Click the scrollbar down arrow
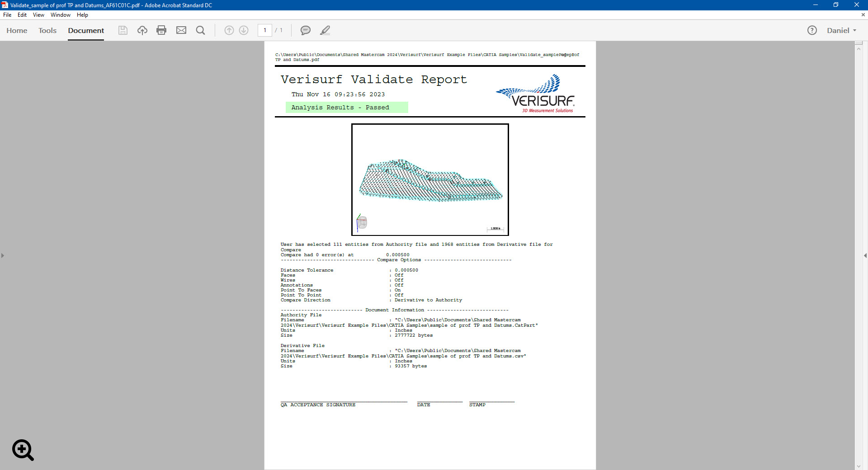This screenshot has height=470, width=868. [x=859, y=466]
